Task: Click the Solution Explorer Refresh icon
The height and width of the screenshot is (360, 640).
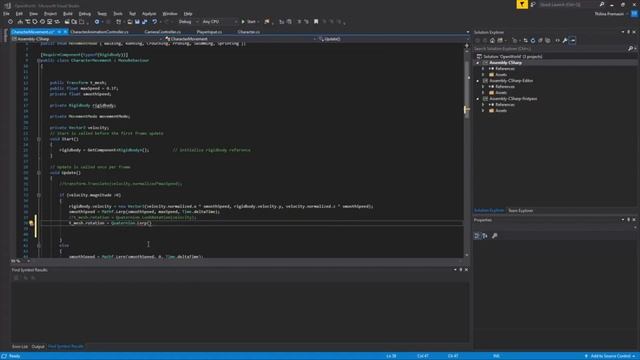Action: (x=533, y=40)
